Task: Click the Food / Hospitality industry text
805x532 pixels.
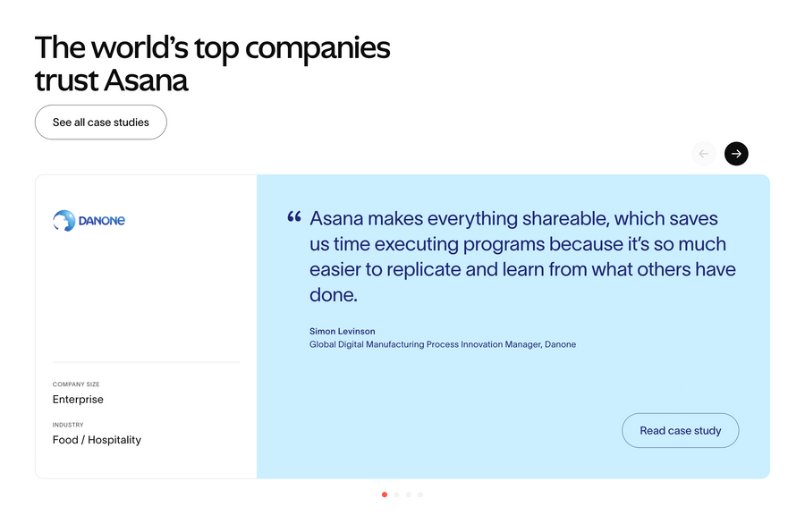Action: [x=96, y=439]
